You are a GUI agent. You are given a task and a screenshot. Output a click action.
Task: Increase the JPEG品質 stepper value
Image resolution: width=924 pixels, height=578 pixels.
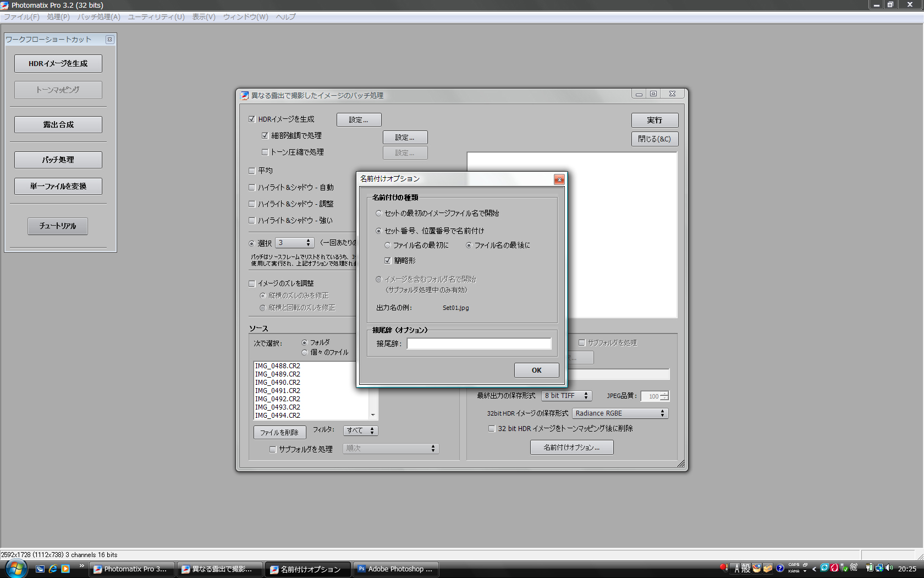(x=664, y=394)
